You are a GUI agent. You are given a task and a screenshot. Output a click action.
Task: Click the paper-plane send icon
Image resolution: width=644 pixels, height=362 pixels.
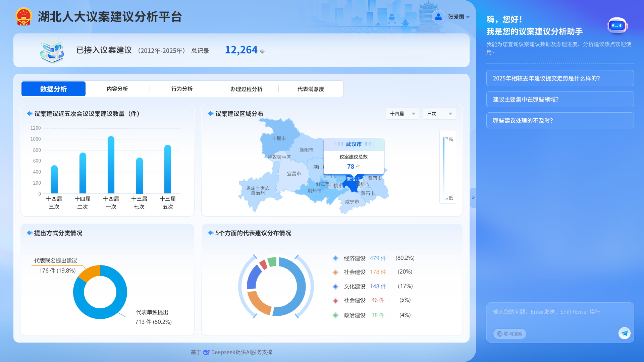[x=624, y=333]
